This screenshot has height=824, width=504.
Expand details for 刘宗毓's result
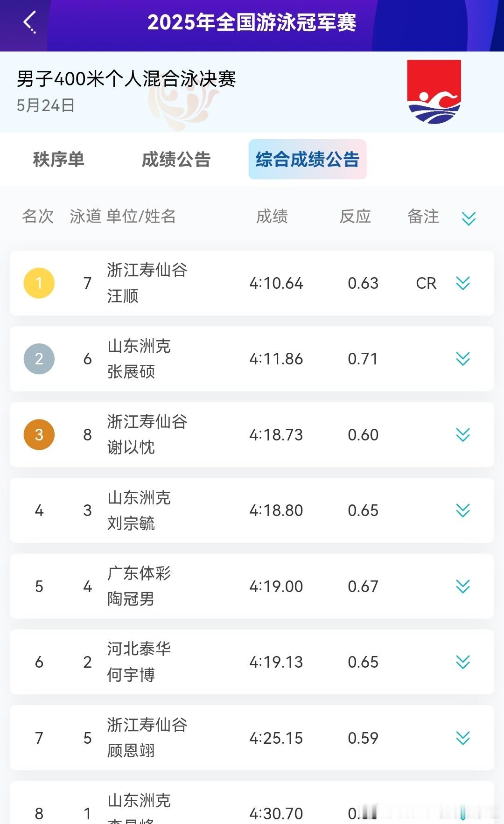(x=463, y=510)
